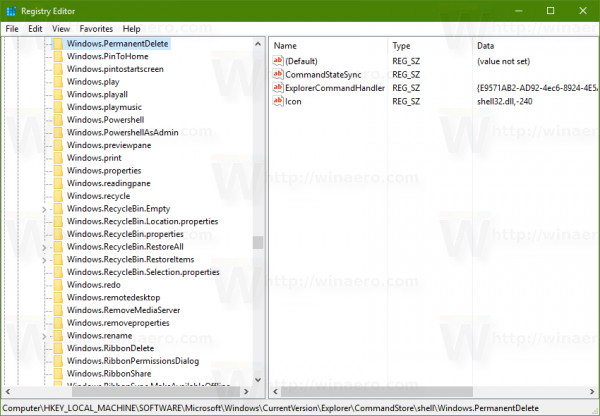The image size is (600, 416).
Task: Select the Windows.RibbonShare key
Action: (109, 374)
